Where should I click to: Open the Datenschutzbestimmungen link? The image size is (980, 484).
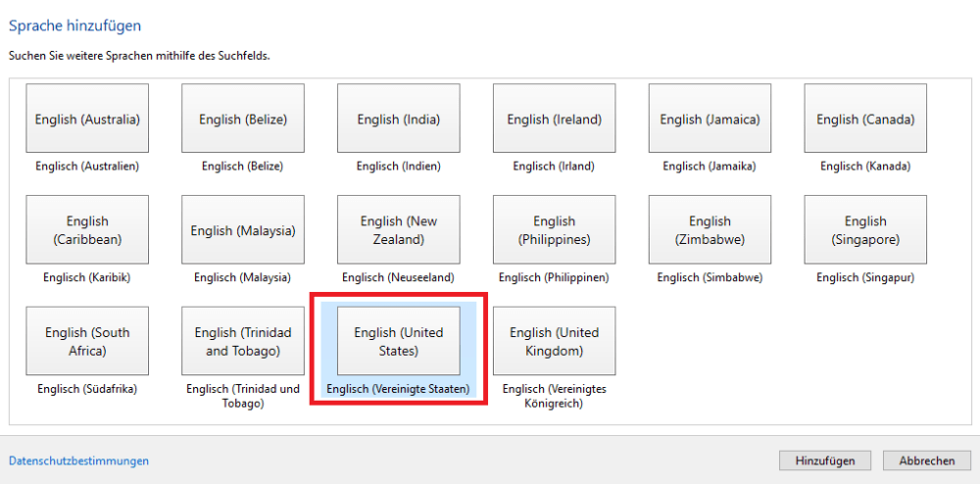click(x=78, y=460)
